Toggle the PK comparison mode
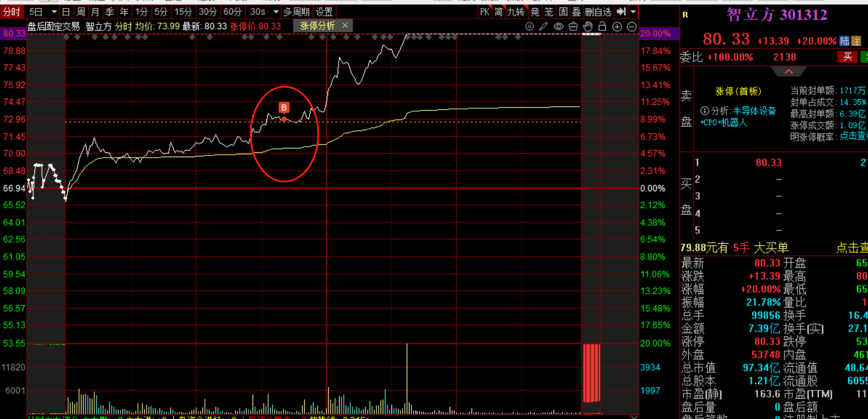This screenshot has width=868, height=419. [x=485, y=12]
